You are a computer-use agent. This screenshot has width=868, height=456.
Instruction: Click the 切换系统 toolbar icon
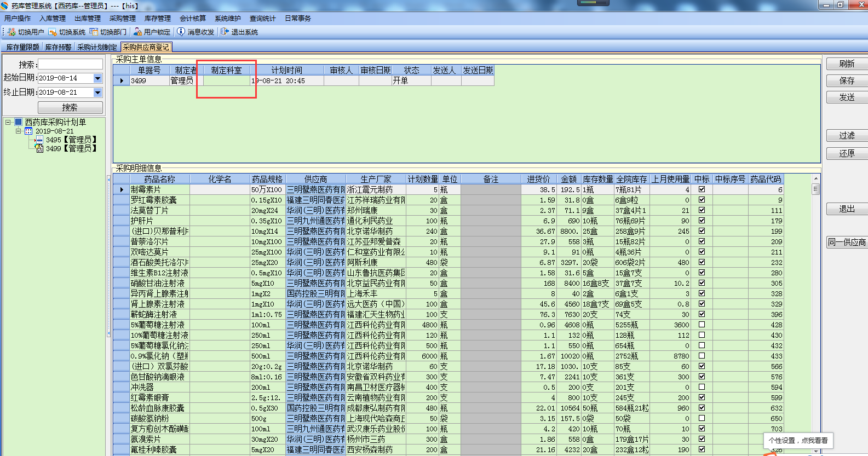point(53,32)
